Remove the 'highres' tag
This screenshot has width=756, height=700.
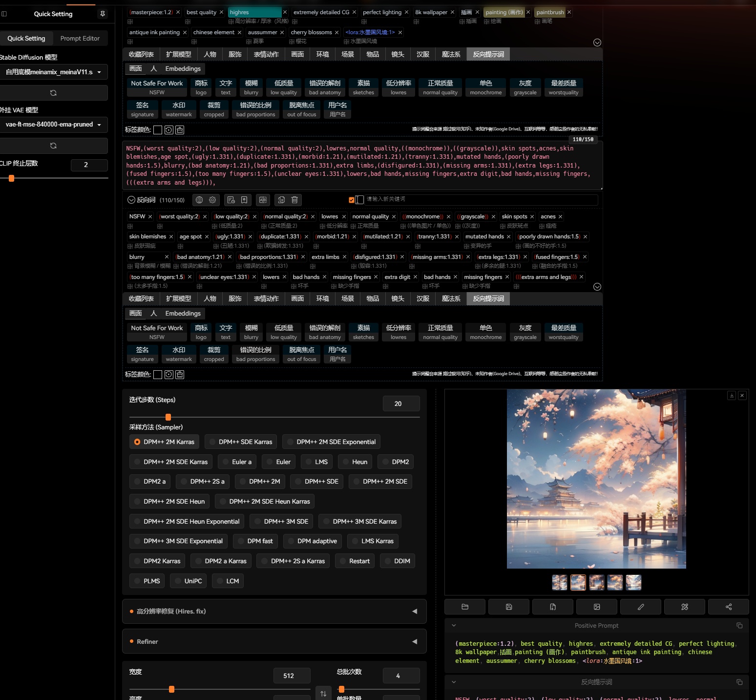click(x=285, y=12)
